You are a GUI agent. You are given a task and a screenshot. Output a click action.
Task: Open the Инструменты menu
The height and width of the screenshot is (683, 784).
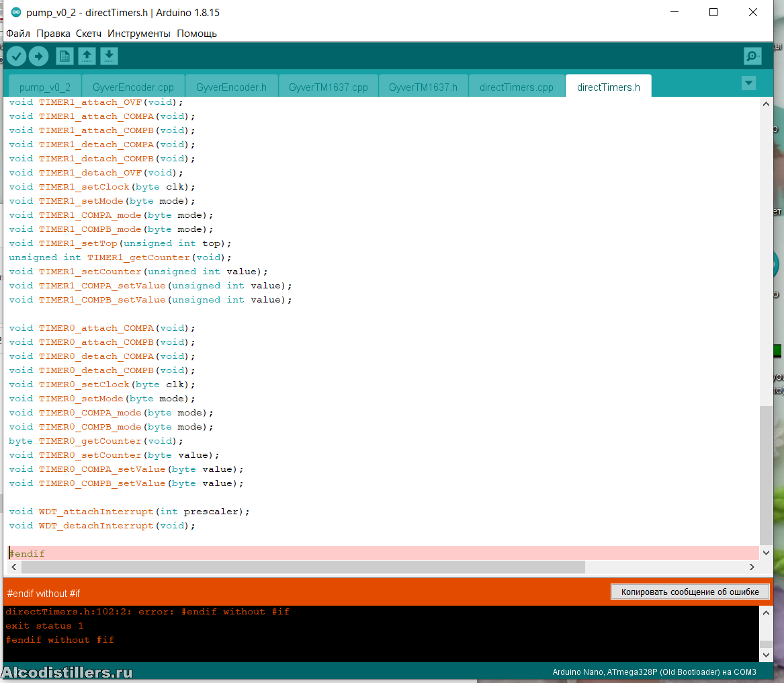[139, 34]
